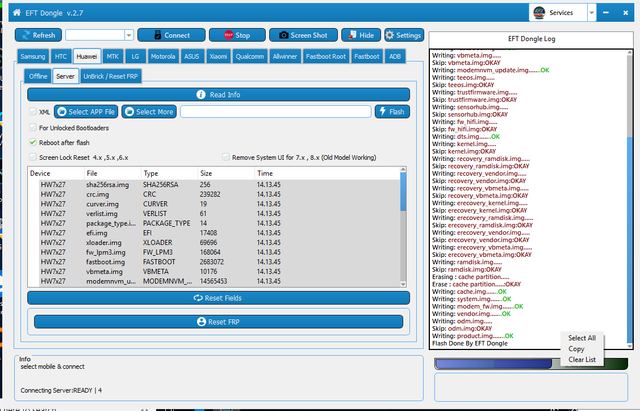Switch to Fastboot Root tab
This screenshot has height=411, width=640.
326,56
